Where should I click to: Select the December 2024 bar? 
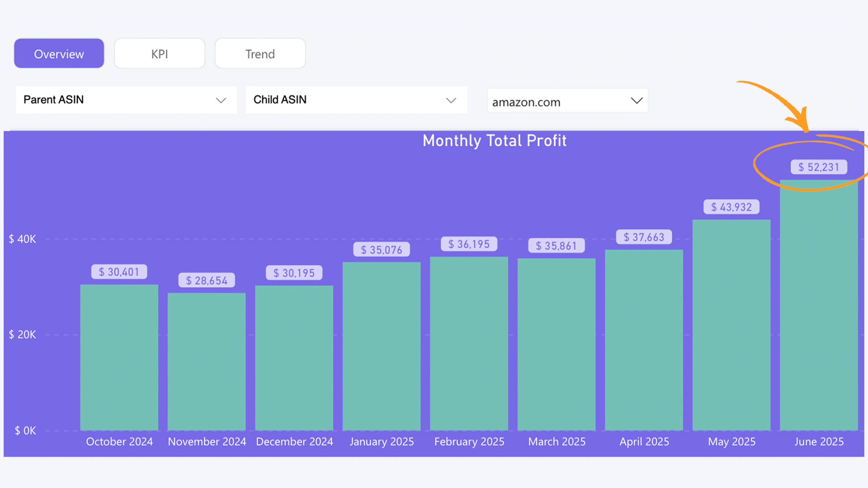click(x=294, y=357)
